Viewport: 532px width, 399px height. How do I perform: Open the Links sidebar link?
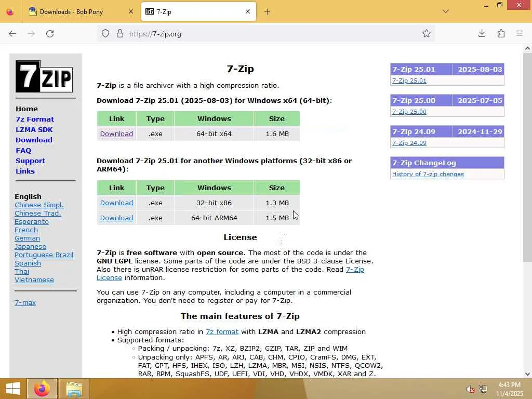pos(25,171)
